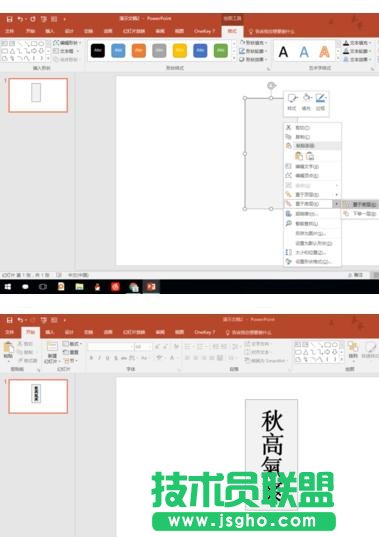Choose Size and Position in the context menu
This screenshot has width=379, height=537.
pyautogui.click(x=312, y=252)
